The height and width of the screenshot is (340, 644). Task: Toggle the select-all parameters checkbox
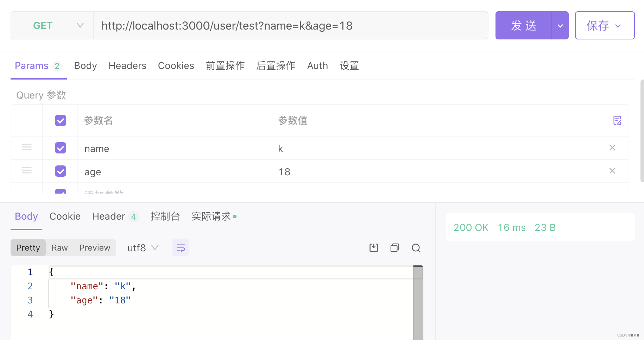click(x=60, y=120)
